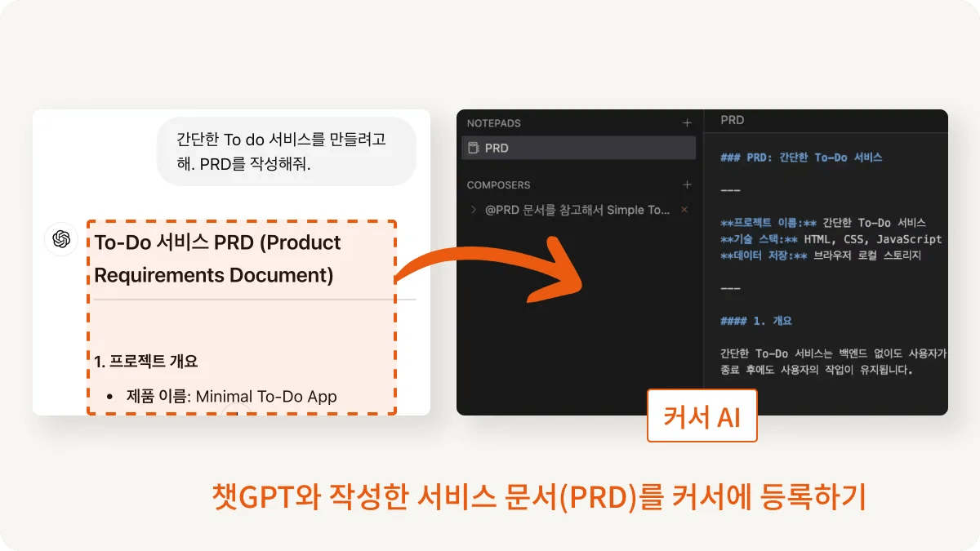Delete the @PRD composer with x icon
This screenshot has width=980, height=551.
coord(684,210)
